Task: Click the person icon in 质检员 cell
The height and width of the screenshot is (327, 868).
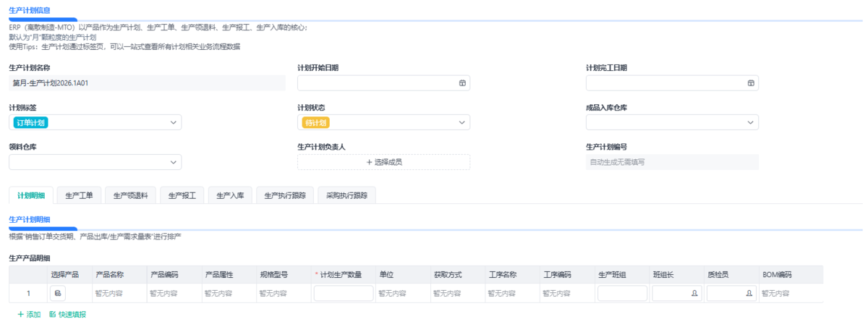Action: pos(749,293)
